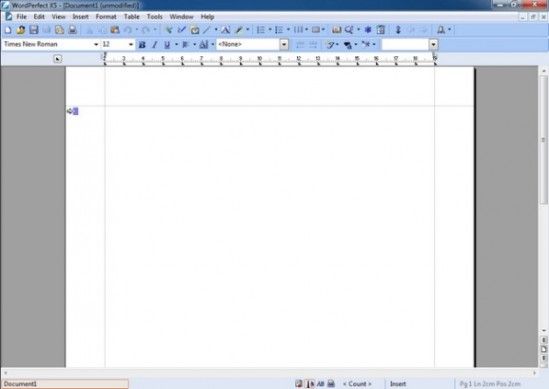549x389 pixels.
Task: Click the open book toolbar icon
Action: [x=336, y=30]
